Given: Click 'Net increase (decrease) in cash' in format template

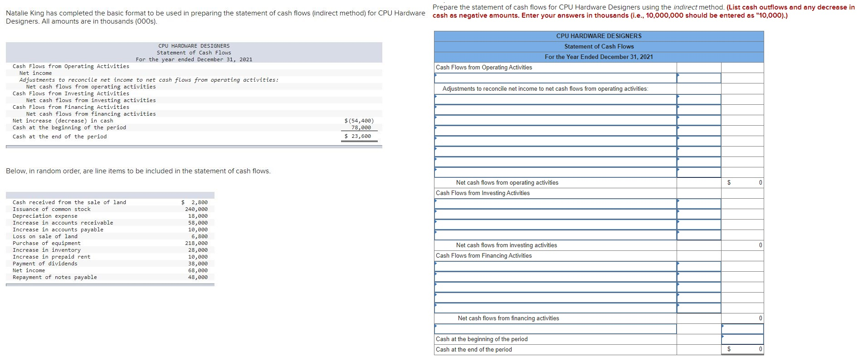Looking at the screenshot, I should [63, 121].
